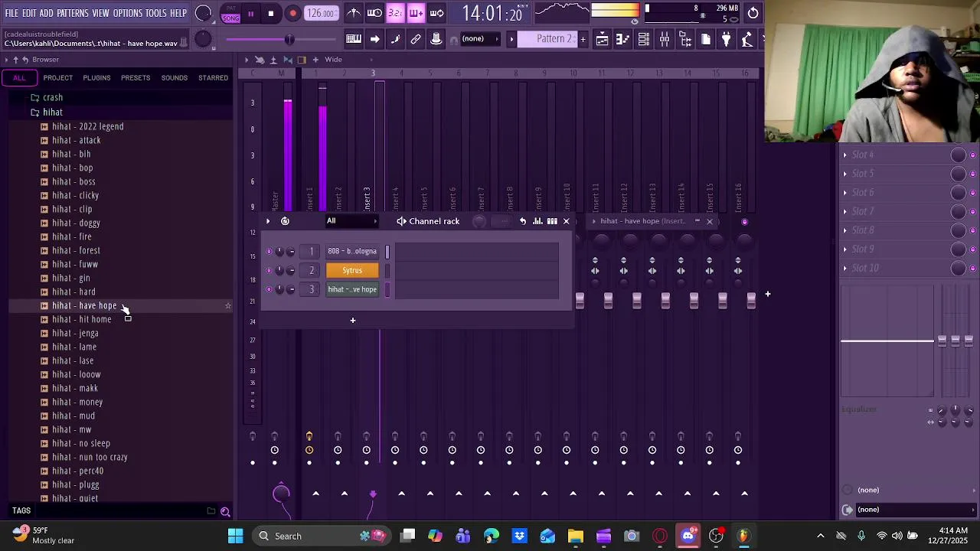This screenshot has width=980, height=551.
Task: Click the magnet snap icon
Action: [454, 39]
